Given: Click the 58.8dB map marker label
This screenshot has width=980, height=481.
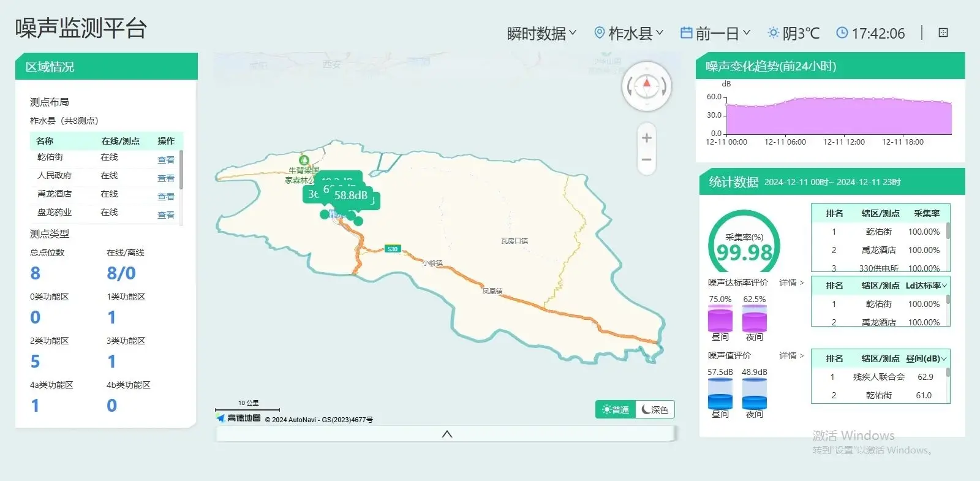Looking at the screenshot, I should tap(351, 195).
